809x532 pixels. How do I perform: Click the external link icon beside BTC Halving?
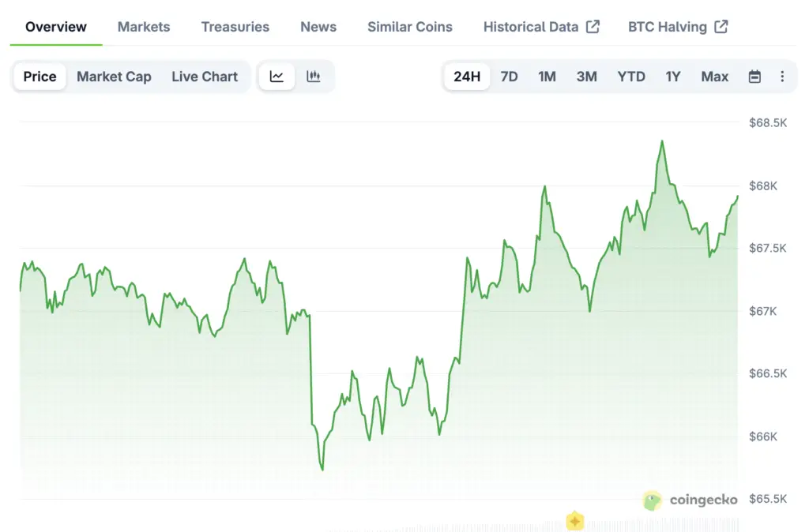[x=721, y=27]
